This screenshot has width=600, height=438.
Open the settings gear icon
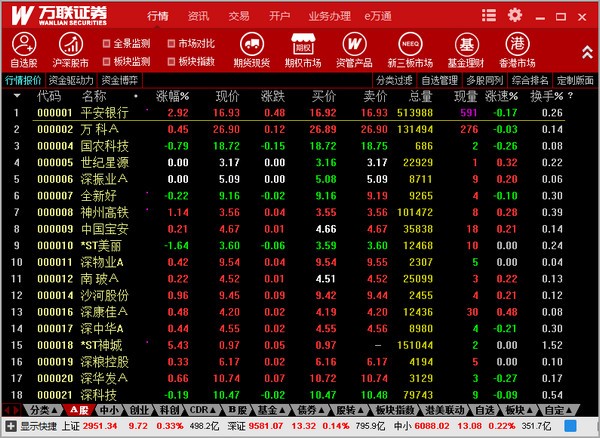click(515, 16)
